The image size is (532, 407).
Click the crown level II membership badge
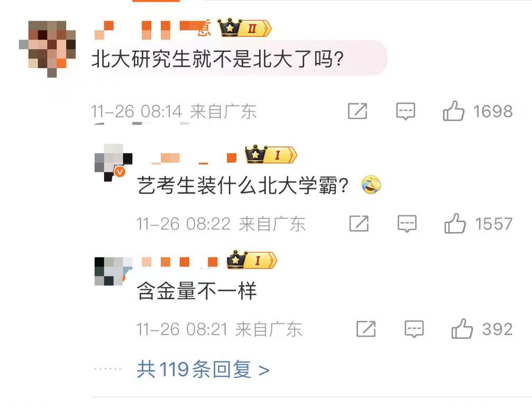point(244,27)
